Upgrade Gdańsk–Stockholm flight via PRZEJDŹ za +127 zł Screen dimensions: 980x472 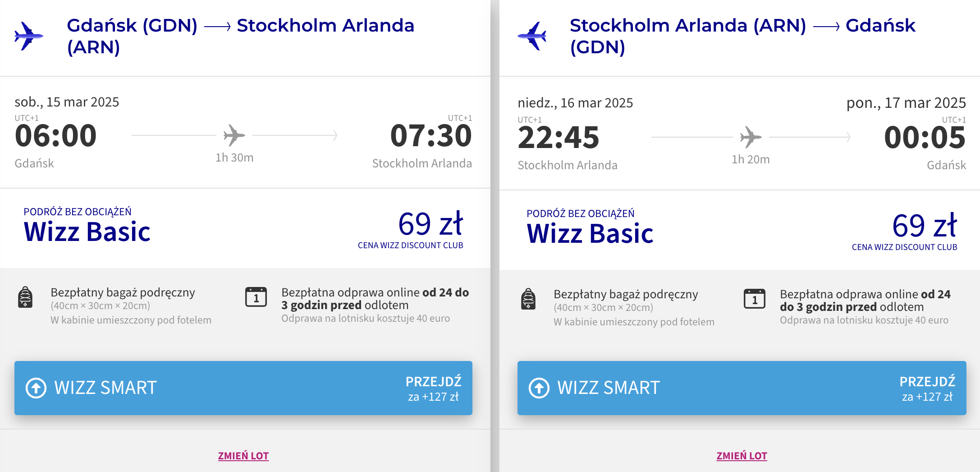(x=433, y=388)
